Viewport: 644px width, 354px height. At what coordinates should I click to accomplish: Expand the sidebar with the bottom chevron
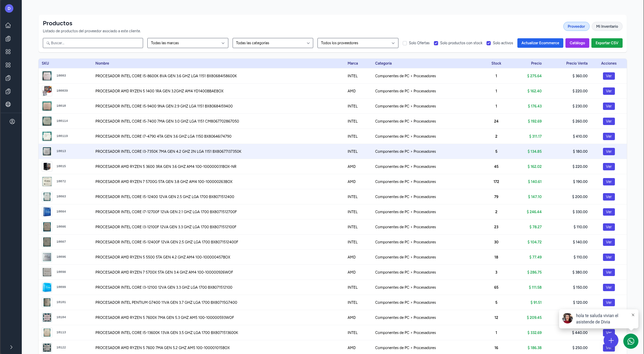point(11,347)
